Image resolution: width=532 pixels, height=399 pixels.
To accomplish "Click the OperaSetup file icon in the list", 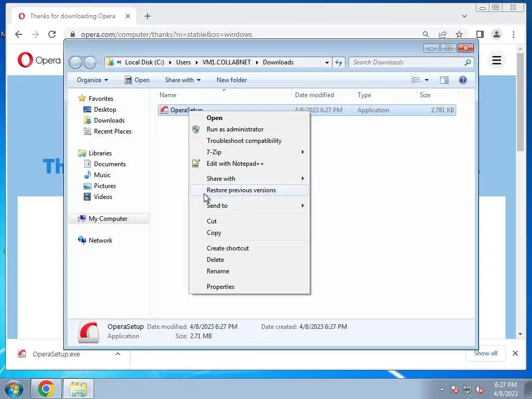I will click(x=164, y=110).
